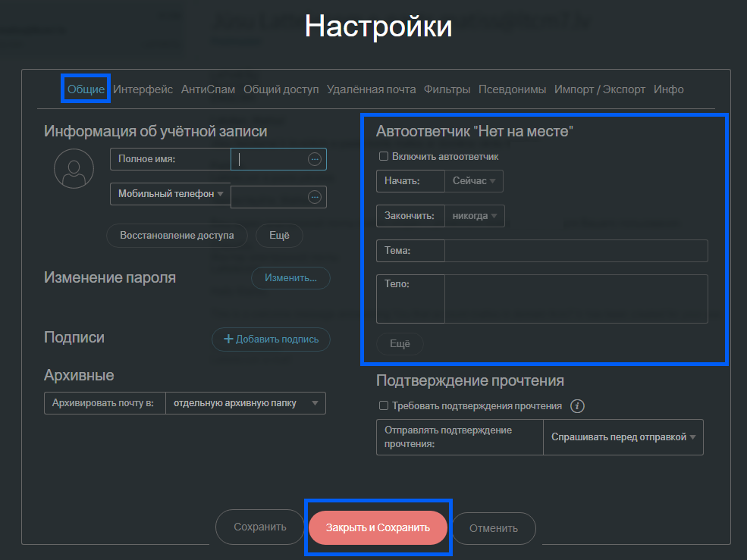Open Спрашивать перед отправкой dropdown
Image resolution: width=747 pixels, height=560 pixels.
[623, 437]
